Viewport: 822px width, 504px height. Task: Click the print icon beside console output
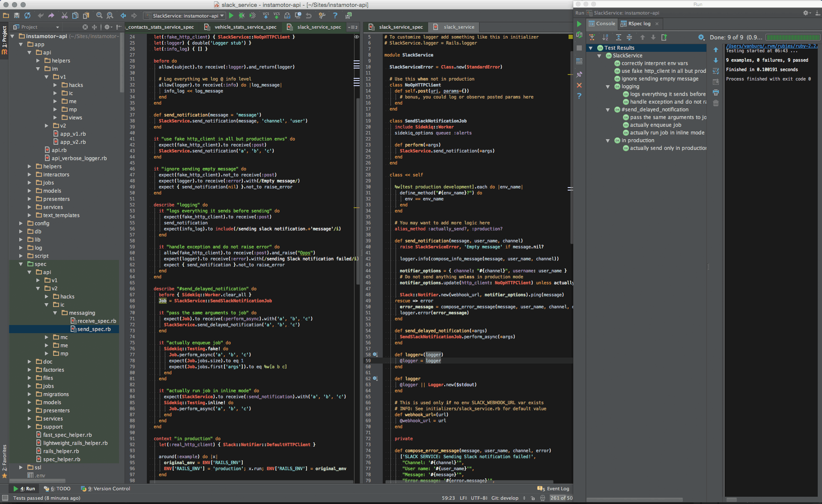pyautogui.click(x=716, y=92)
